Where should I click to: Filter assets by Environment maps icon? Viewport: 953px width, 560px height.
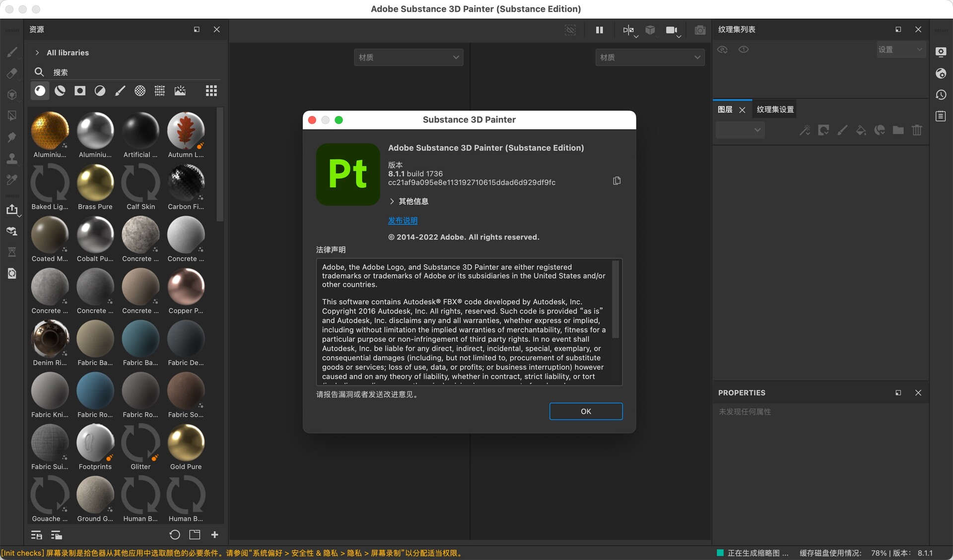click(x=180, y=91)
